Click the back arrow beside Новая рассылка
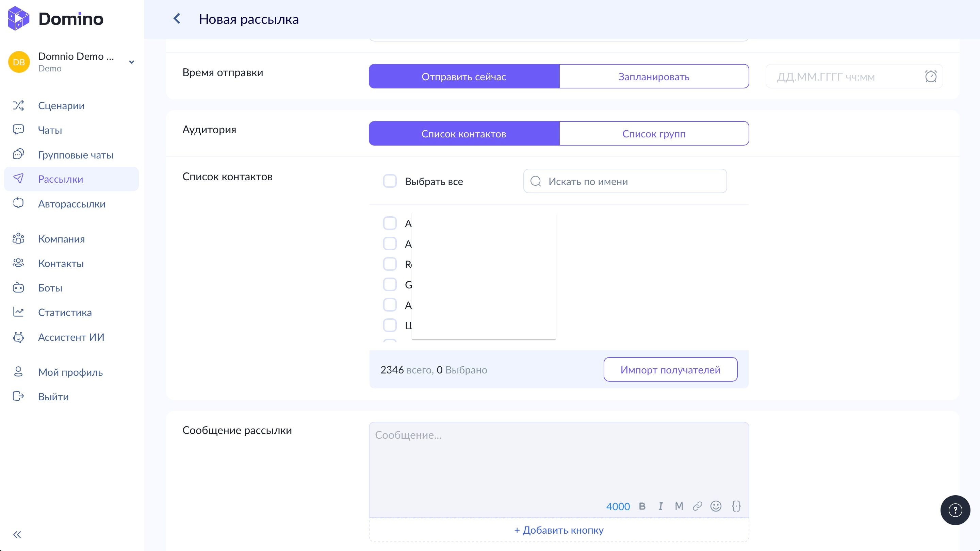This screenshot has width=980, height=551. point(177,19)
